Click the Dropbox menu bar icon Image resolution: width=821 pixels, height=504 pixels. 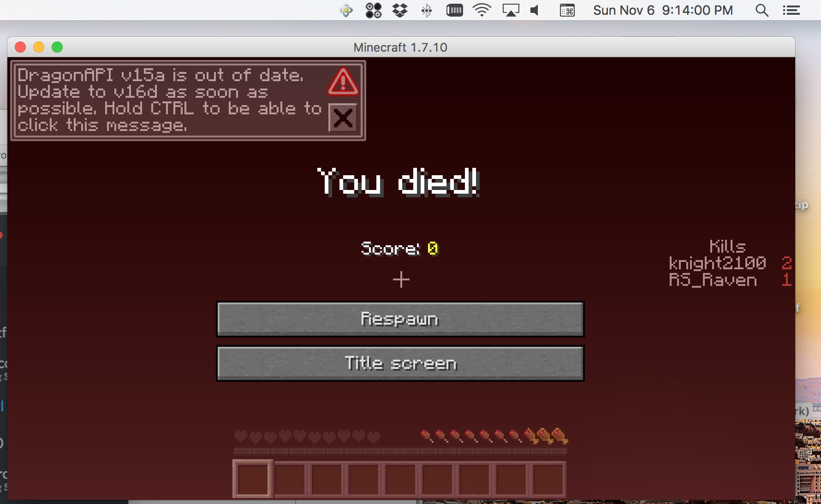tap(400, 10)
